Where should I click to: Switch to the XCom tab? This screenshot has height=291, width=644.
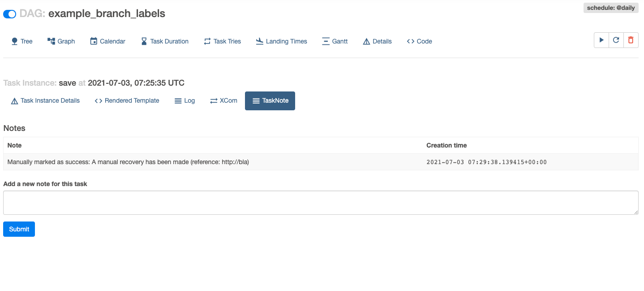[x=223, y=100]
